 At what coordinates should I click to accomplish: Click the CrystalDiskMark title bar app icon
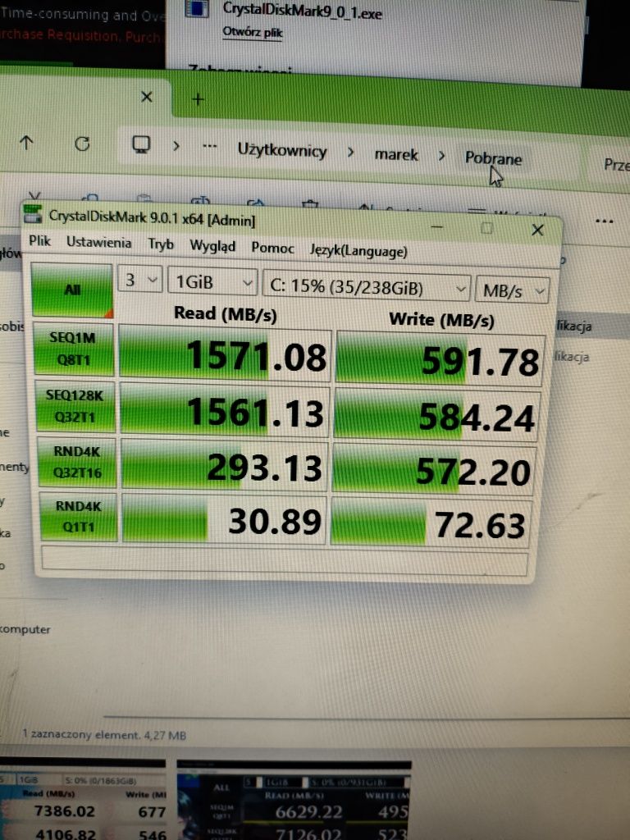coord(33,214)
